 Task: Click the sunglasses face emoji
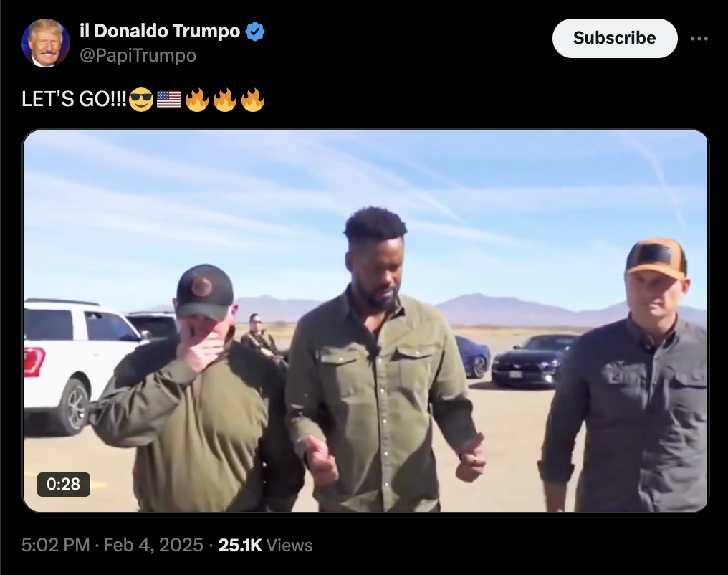(141, 100)
